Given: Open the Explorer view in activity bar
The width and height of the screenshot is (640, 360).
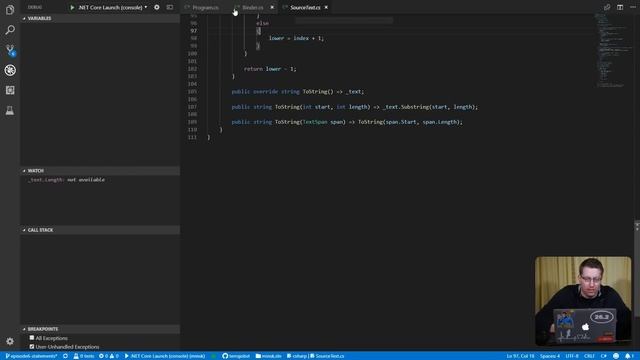Looking at the screenshot, I should coord(10,10).
